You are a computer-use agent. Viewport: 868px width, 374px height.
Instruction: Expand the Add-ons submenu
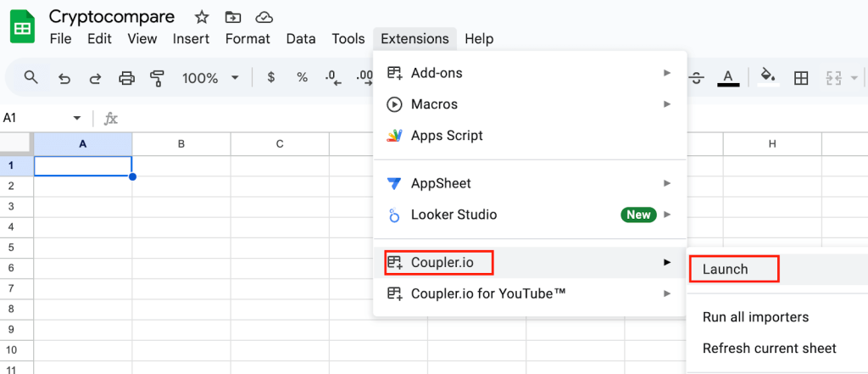pyautogui.click(x=530, y=73)
